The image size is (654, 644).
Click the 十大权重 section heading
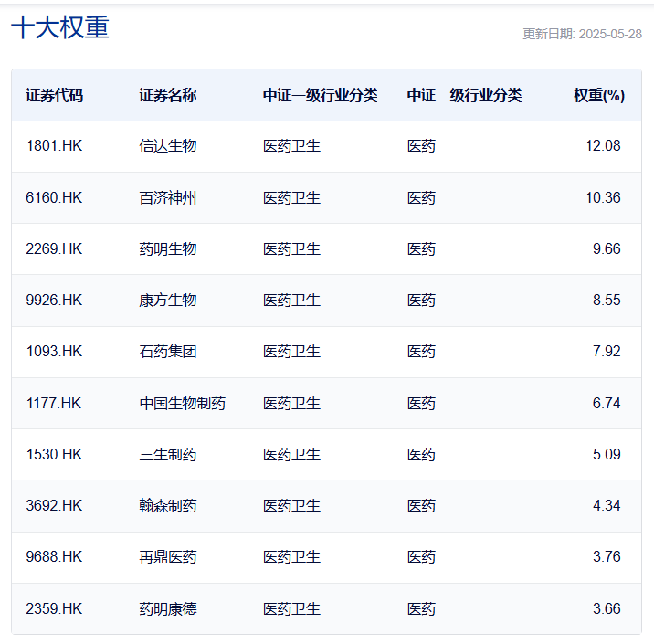coord(60,27)
